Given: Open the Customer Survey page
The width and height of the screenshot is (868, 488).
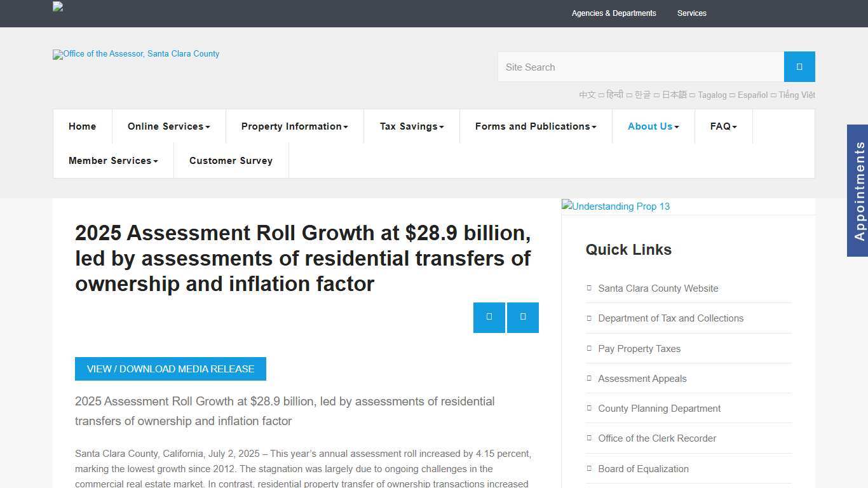Looking at the screenshot, I should tap(231, 160).
